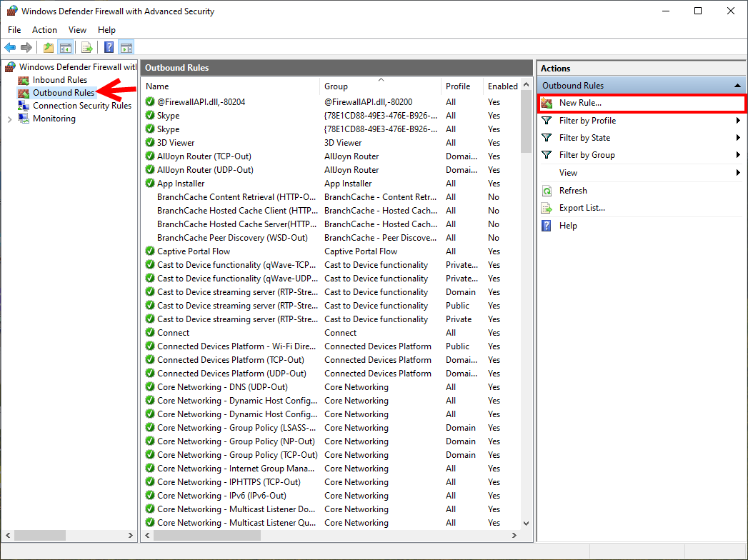The height and width of the screenshot is (560, 748).
Task: Open the Filter by State submenu arrow
Action: (738, 138)
